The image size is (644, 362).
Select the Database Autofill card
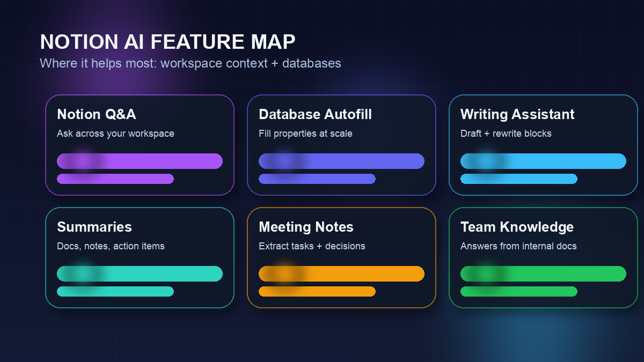(341, 145)
